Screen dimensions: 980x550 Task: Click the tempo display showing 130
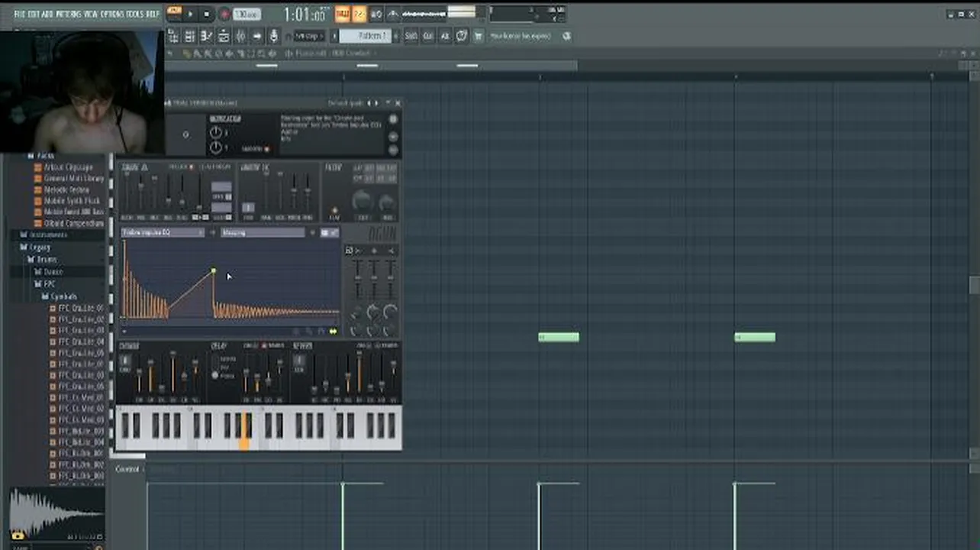(247, 15)
